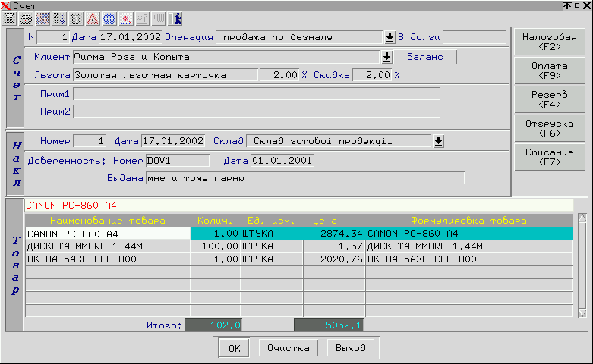Click the printer icon in the toolbar
Viewport: 593px width, 364px height.
point(26,17)
